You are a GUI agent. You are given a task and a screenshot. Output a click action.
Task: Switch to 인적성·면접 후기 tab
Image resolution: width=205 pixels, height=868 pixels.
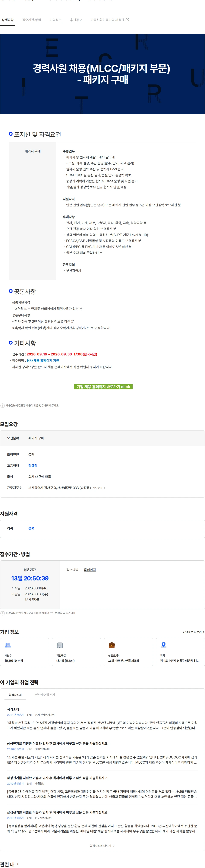45,695
